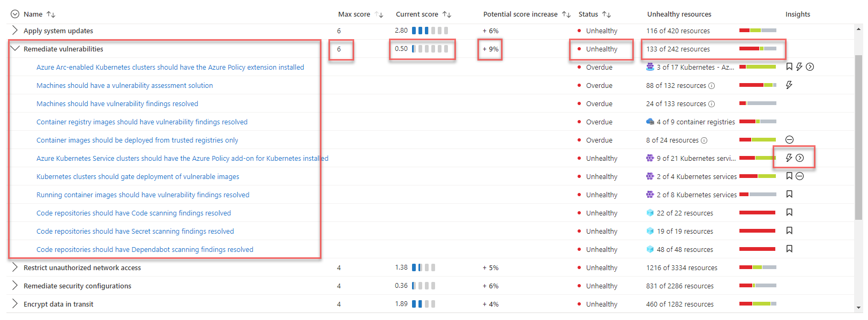Collapse all controls with header chevron circle
This screenshot has width=868, height=320.
pos(15,14)
